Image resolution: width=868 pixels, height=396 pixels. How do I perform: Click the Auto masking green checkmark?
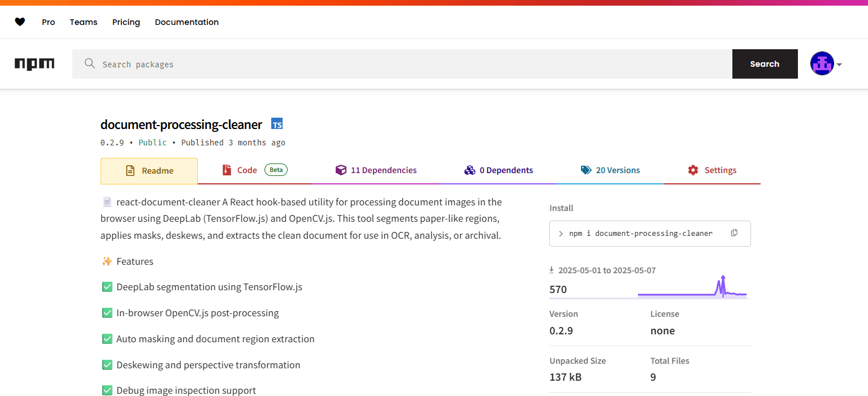point(107,339)
